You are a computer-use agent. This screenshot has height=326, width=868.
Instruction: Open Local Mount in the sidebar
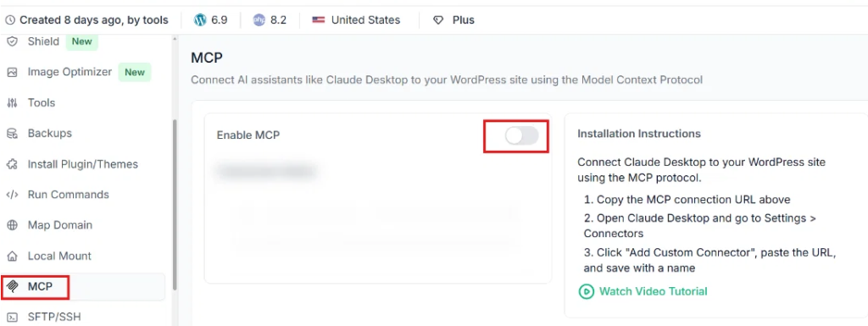pos(59,256)
